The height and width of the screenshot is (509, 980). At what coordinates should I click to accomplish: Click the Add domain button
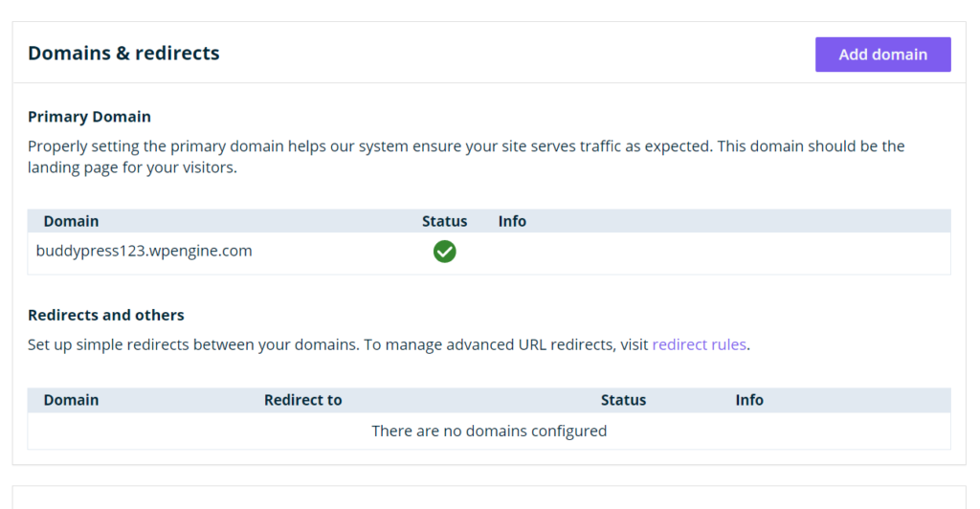pyautogui.click(x=882, y=55)
